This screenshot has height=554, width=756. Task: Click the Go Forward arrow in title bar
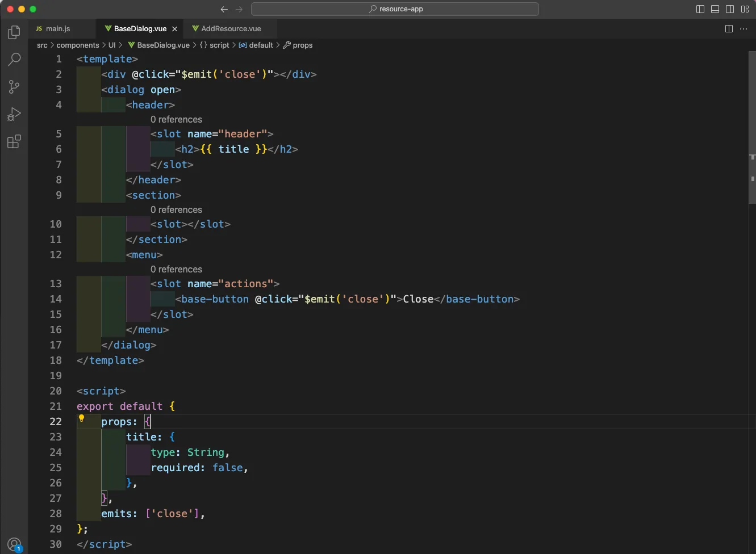(239, 9)
